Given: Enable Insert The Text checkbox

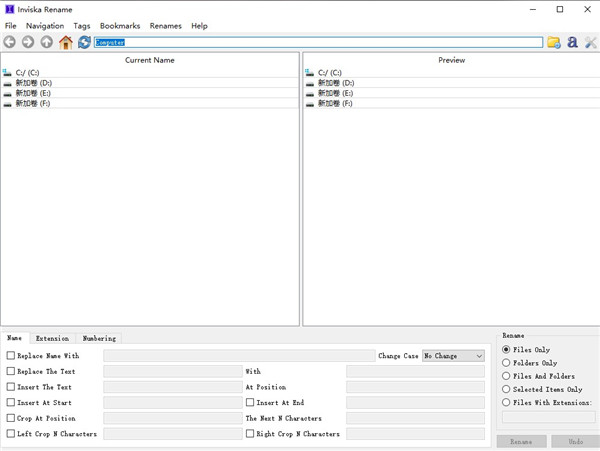Looking at the screenshot, I should pyautogui.click(x=11, y=387).
